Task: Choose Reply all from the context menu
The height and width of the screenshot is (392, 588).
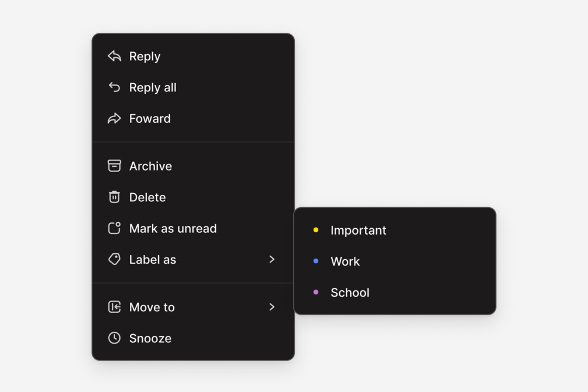Action: pyautogui.click(x=153, y=88)
